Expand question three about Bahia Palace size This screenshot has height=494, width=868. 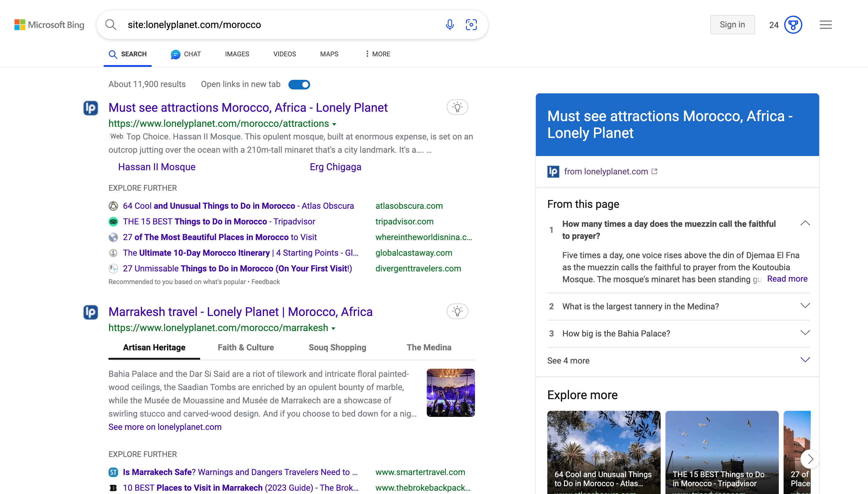[806, 333]
